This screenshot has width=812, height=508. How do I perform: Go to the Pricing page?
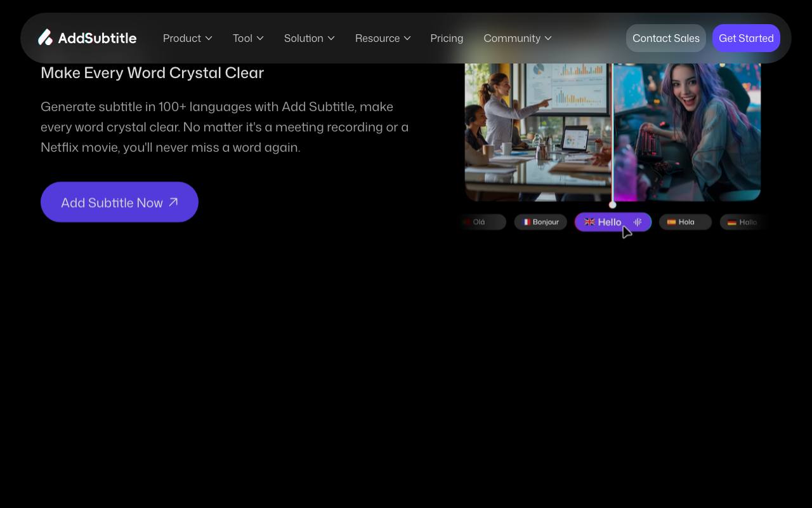(447, 38)
